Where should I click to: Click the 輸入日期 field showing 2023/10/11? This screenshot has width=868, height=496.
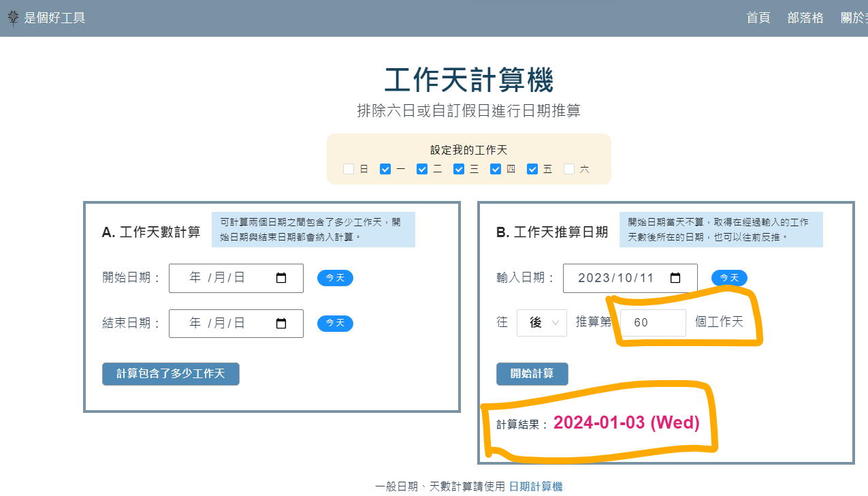coord(616,278)
